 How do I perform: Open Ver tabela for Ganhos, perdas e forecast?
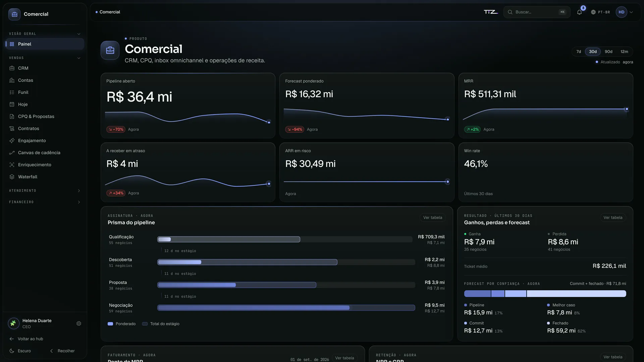pyautogui.click(x=613, y=218)
